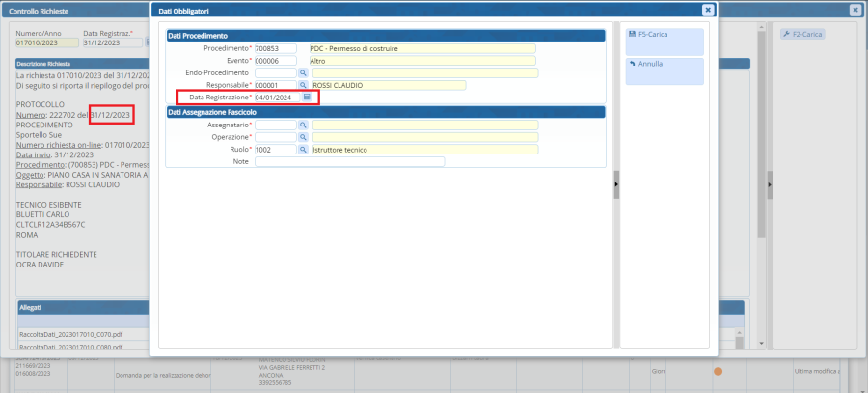Click into the Note text field

click(x=349, y=162)
